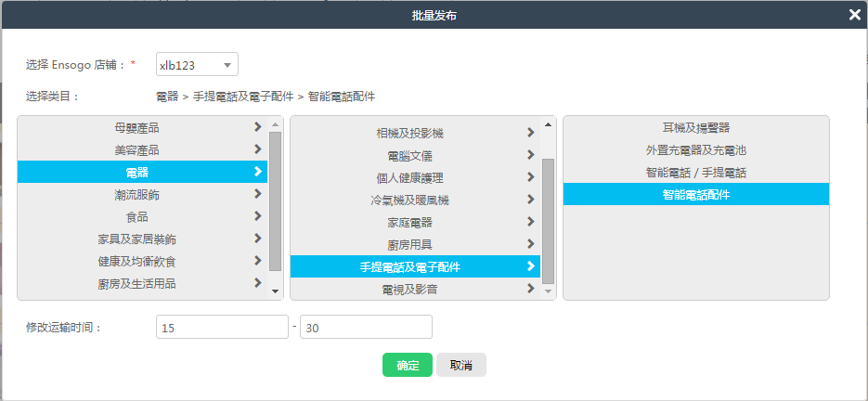Close the 批量发布 dialog with X
Viewport: 868px width, 401px height.
click(854, 14)
